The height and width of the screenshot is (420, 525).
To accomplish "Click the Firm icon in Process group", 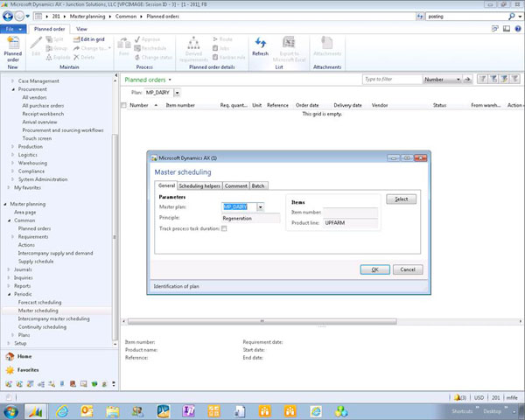I will pos(123,43).
